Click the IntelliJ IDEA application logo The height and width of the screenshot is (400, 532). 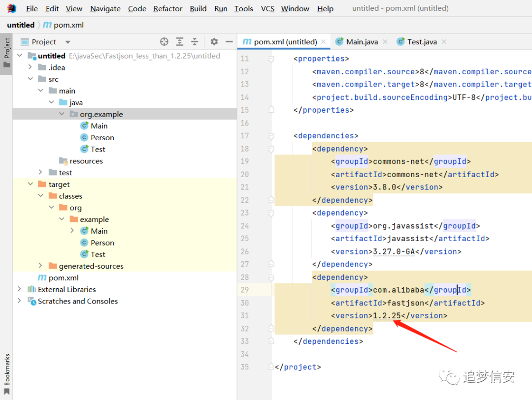[x=11, y=8]
